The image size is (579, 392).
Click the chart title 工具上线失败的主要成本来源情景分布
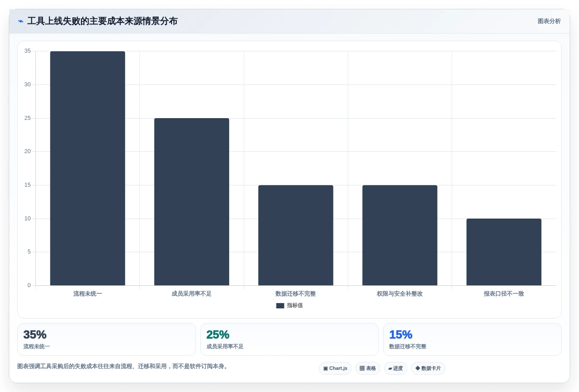102,21
